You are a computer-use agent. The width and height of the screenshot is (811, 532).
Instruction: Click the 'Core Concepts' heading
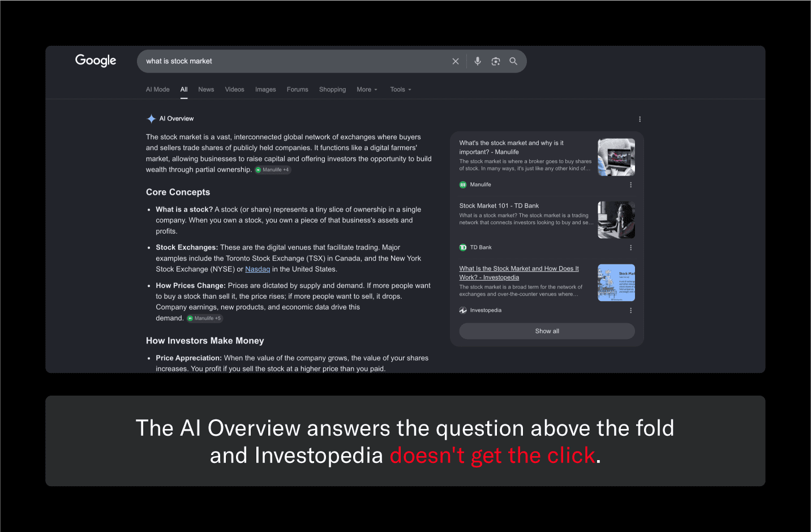click(178, 192)
